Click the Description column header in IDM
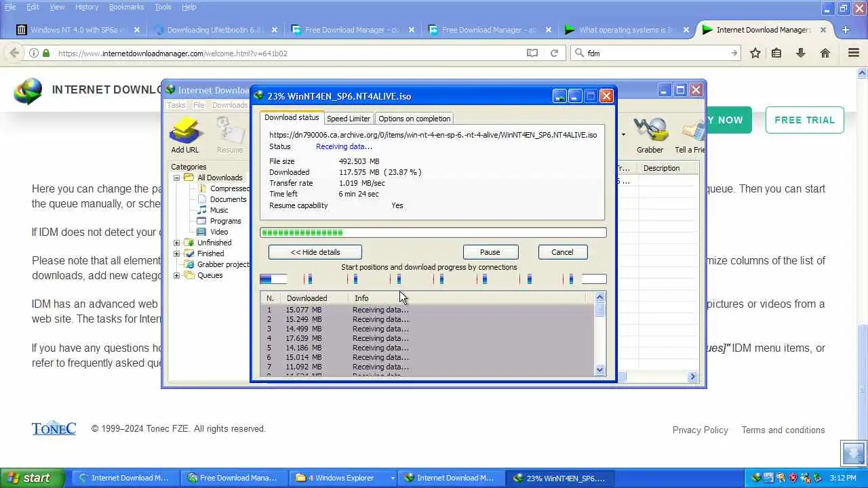 pyautogui.click(x=667, y=168)
